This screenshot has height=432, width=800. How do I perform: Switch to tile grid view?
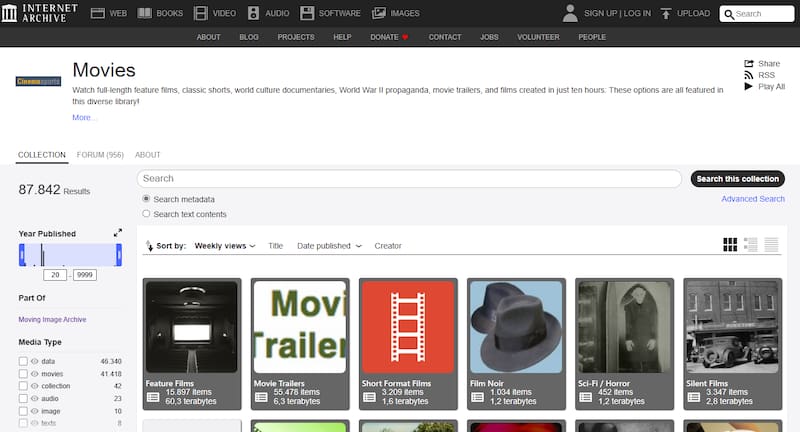point(730,245)
